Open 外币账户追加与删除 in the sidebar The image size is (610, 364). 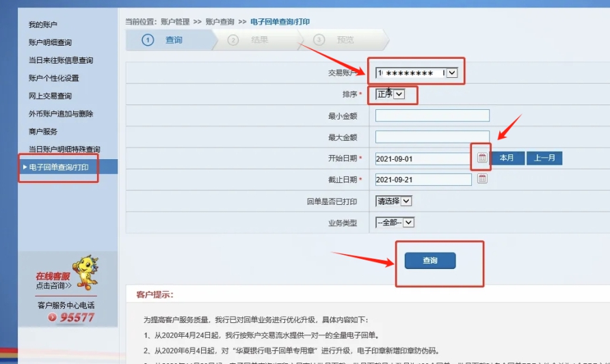[61, 114]
